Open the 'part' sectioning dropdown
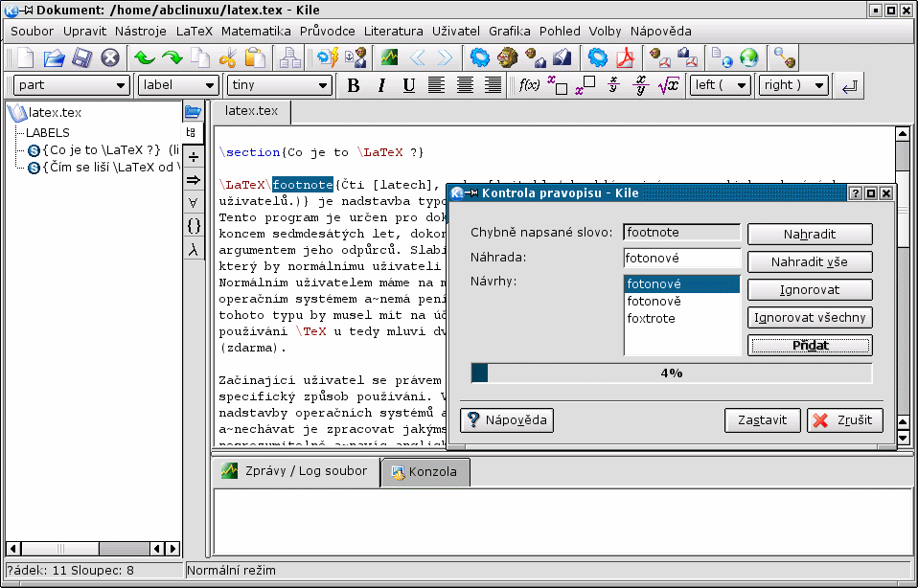This screenshot has height=588, width=918. (71, 85)
